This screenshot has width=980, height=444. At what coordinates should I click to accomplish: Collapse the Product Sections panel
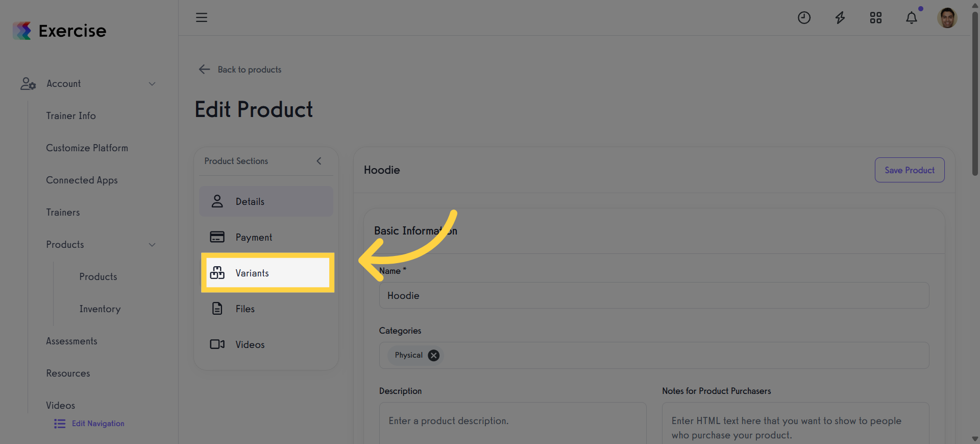tap(319, 161)
